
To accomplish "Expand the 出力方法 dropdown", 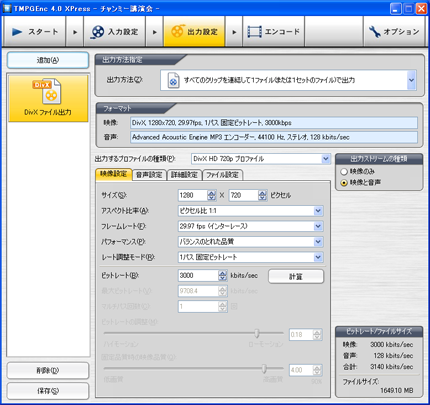I will coord(411,80).
